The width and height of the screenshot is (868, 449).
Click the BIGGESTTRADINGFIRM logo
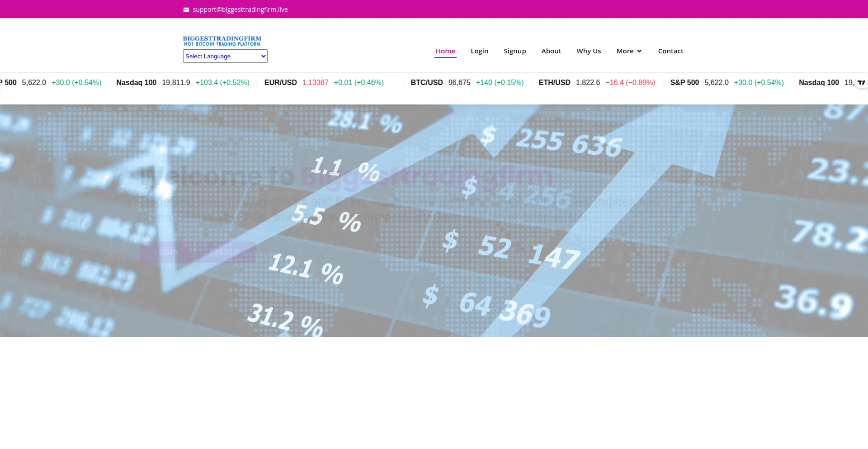tap(222, 41)
